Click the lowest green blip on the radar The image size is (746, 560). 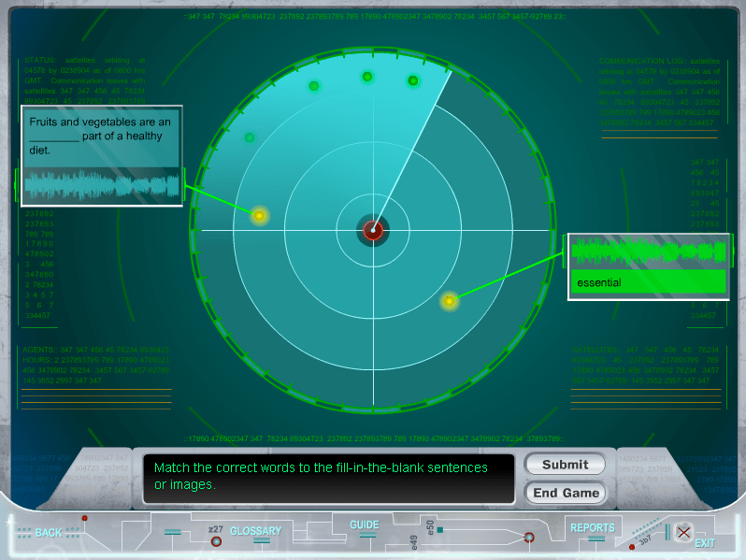[x=250, y=137]
